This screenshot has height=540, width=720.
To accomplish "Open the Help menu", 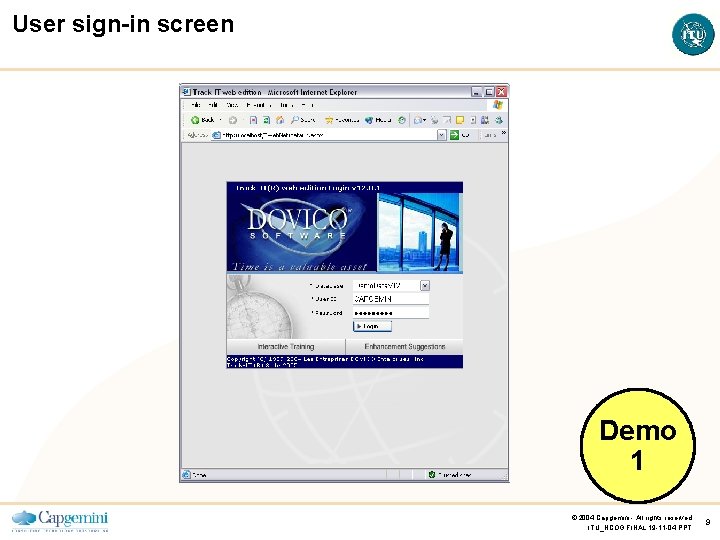I will click(x=308, y=105).
